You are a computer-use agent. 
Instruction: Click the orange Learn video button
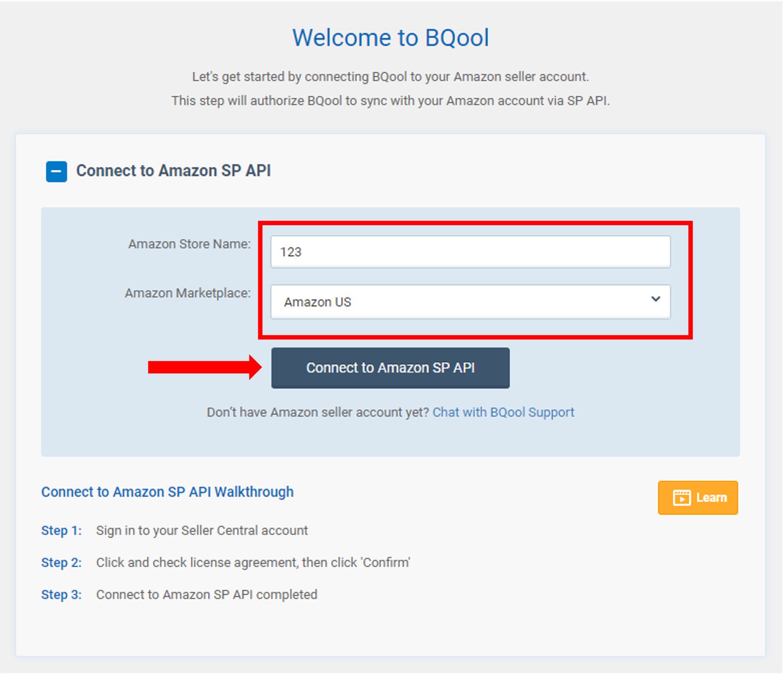point(698,498)
